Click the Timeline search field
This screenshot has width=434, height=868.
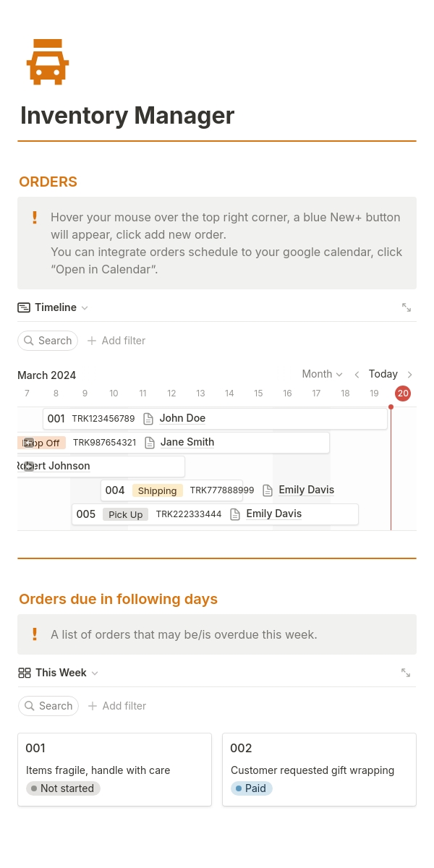click(48, 341)
